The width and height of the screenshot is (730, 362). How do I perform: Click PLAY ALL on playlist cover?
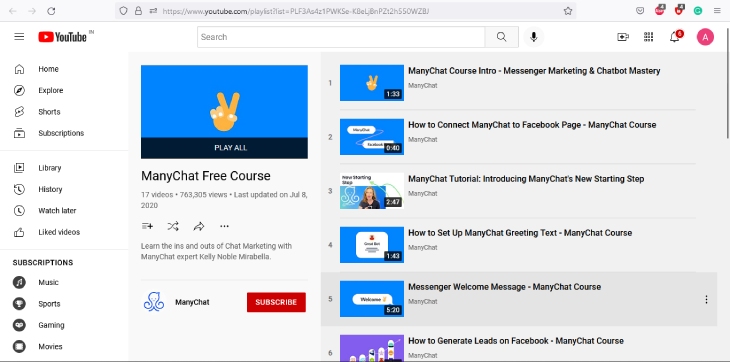pos(230,147)
